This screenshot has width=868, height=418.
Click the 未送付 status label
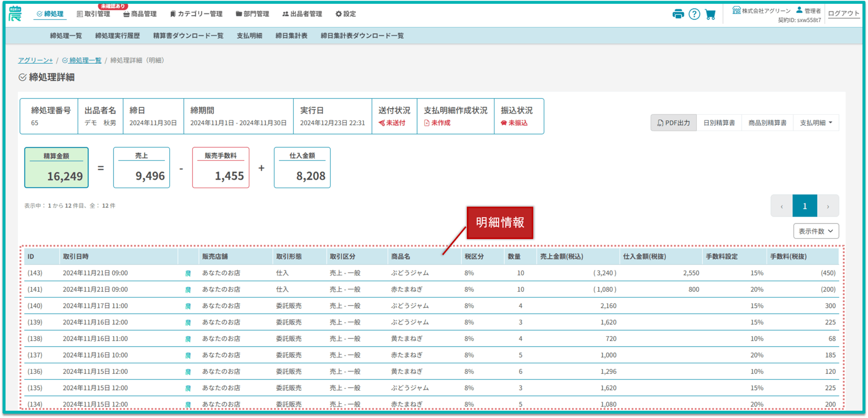click(x=392, y=123)
